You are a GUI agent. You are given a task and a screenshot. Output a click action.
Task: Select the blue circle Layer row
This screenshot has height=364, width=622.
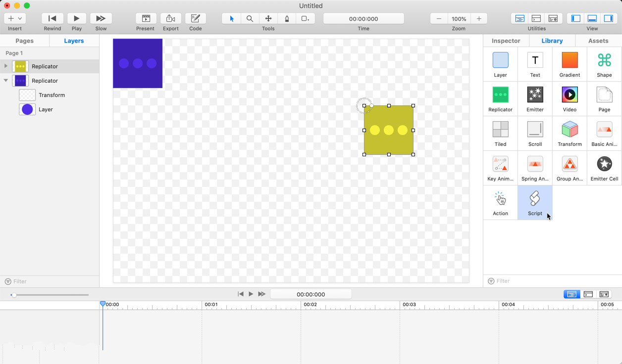tap(50, 109)
